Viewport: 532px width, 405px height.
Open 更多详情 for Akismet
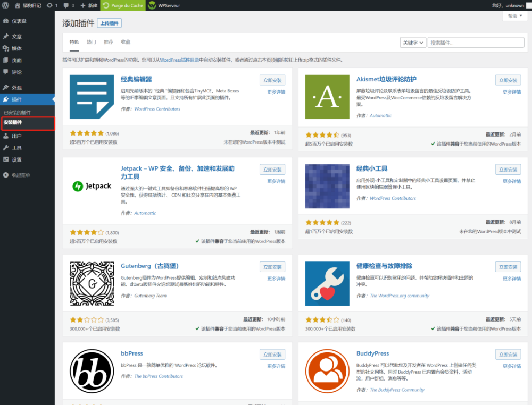512,92
